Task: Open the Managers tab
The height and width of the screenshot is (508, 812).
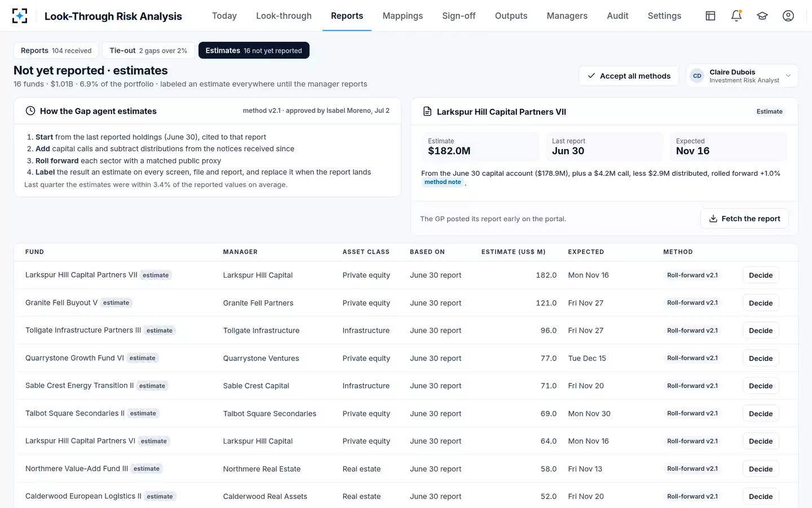Action: pyautogui.click(x=567, y=16)
